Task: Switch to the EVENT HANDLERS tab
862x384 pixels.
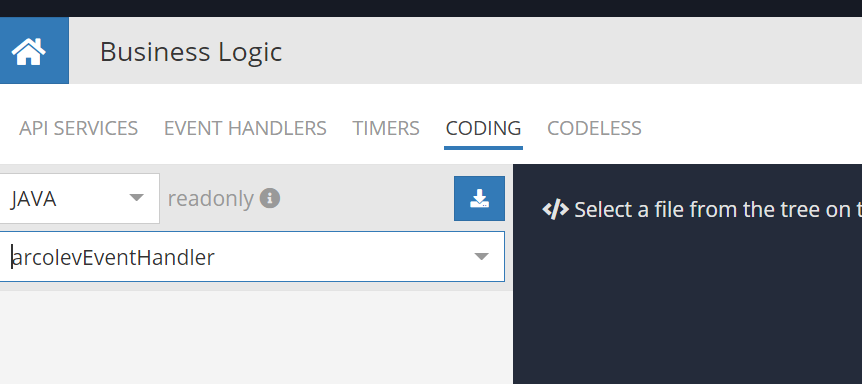Action: coord(245,128)
